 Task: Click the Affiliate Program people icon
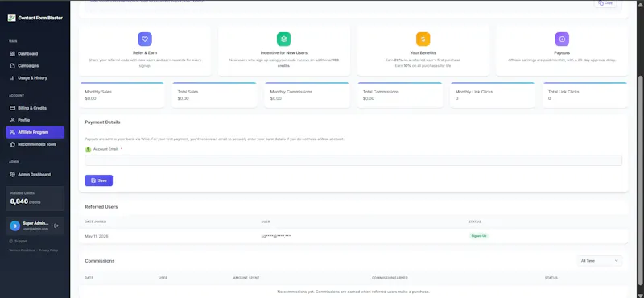pyautogui.click(x=12, y=132)
